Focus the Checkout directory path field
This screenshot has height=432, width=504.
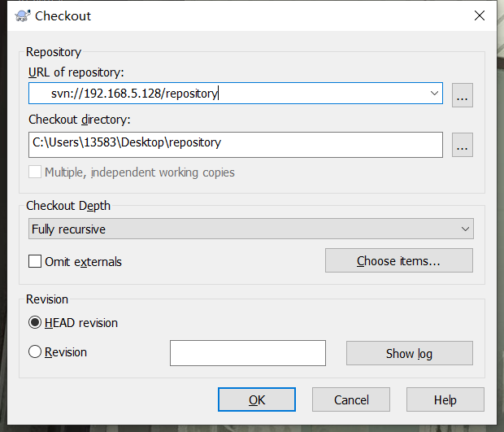(x=236, y=143)
